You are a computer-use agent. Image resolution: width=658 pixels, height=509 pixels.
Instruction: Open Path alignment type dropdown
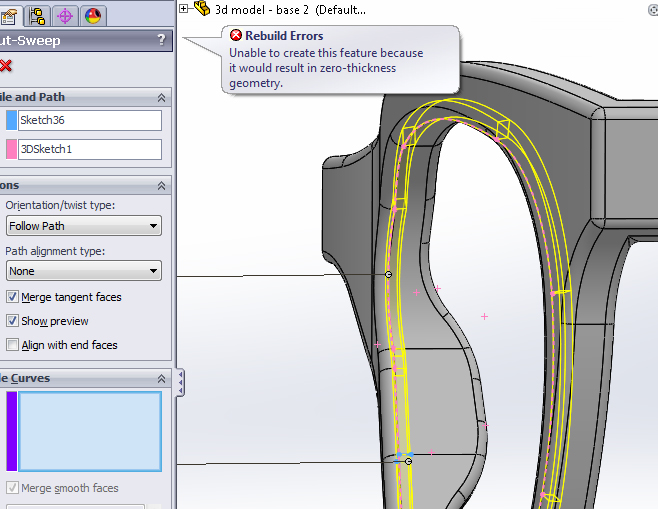click(84, 271)
